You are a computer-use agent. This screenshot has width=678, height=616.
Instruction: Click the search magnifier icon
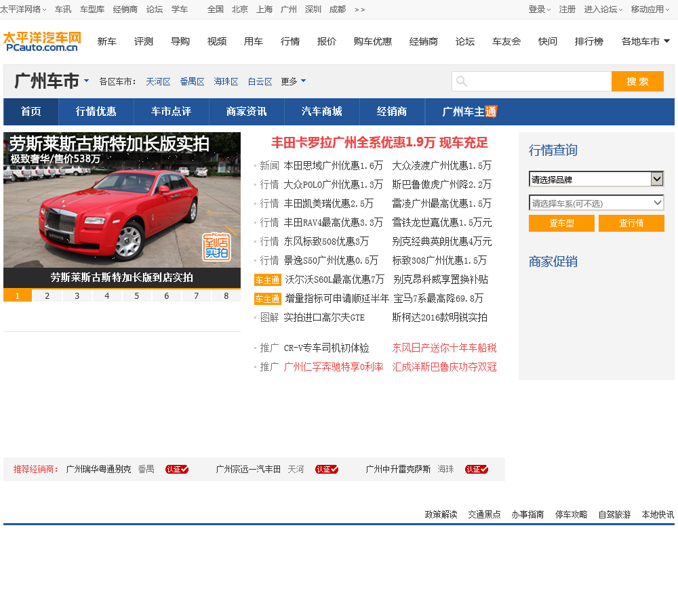point(462,81)
